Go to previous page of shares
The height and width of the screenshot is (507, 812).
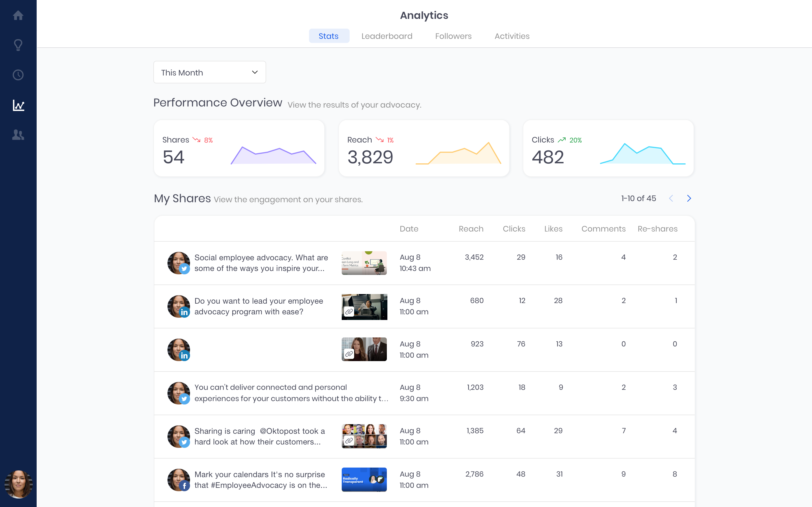coord(671,199)
